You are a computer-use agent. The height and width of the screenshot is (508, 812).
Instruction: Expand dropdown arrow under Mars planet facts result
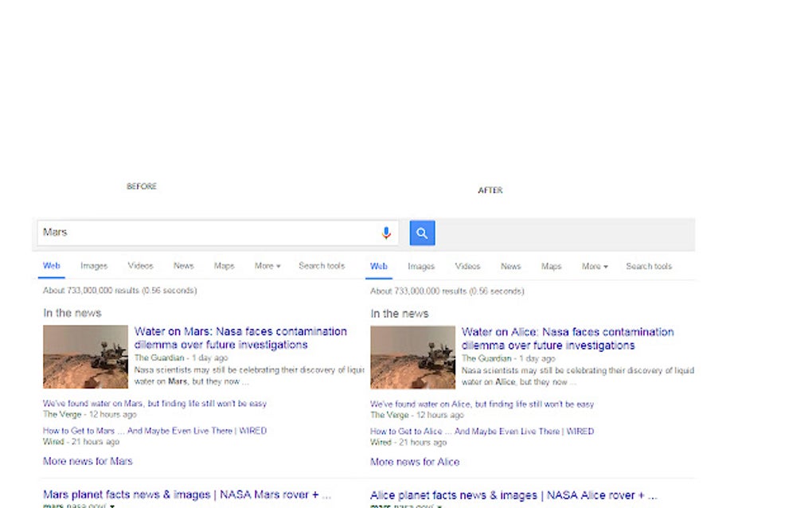tap(112, 506)
